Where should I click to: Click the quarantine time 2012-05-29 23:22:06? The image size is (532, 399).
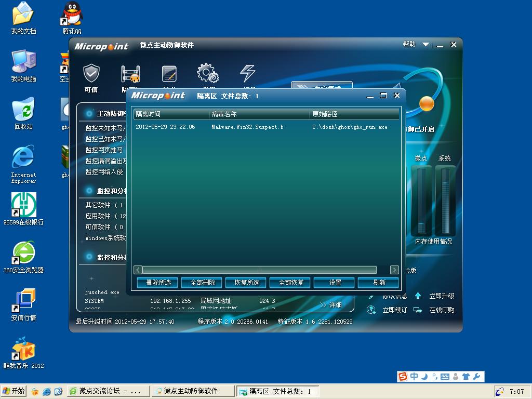click(x=165, y=127)
